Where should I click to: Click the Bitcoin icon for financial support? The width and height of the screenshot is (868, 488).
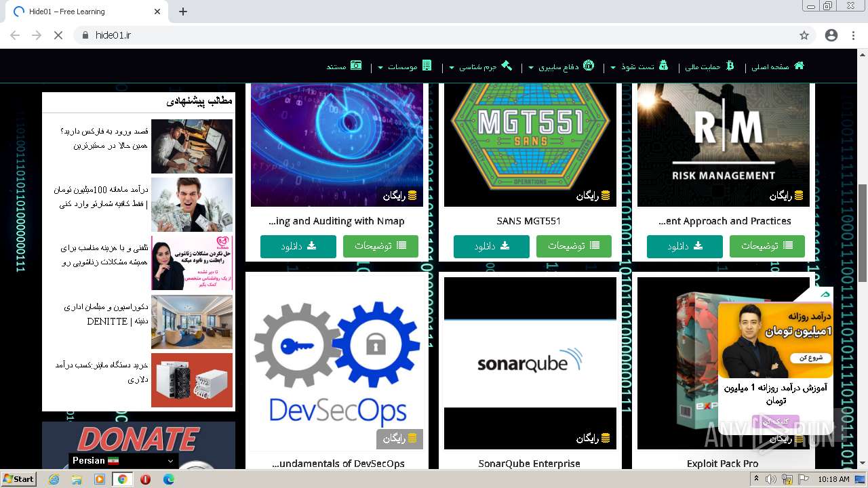point(730,66)
